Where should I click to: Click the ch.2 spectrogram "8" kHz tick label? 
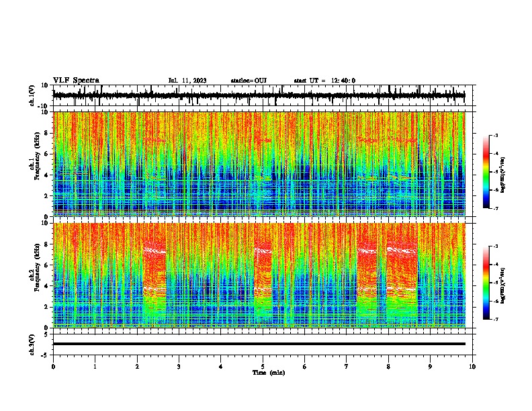point(46,244)
